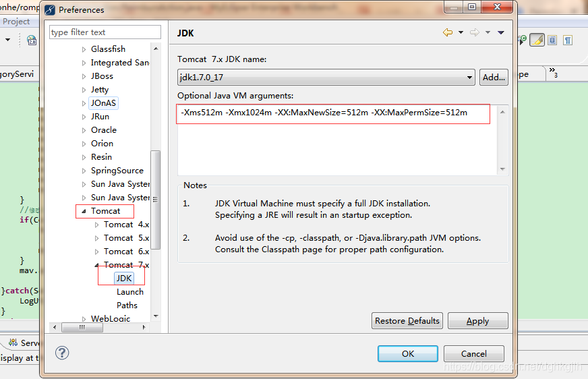Expand the SpringSource tree node
The height and width of the screenshot is (379, 588).
pyautogui.click(x=84, y=171)
